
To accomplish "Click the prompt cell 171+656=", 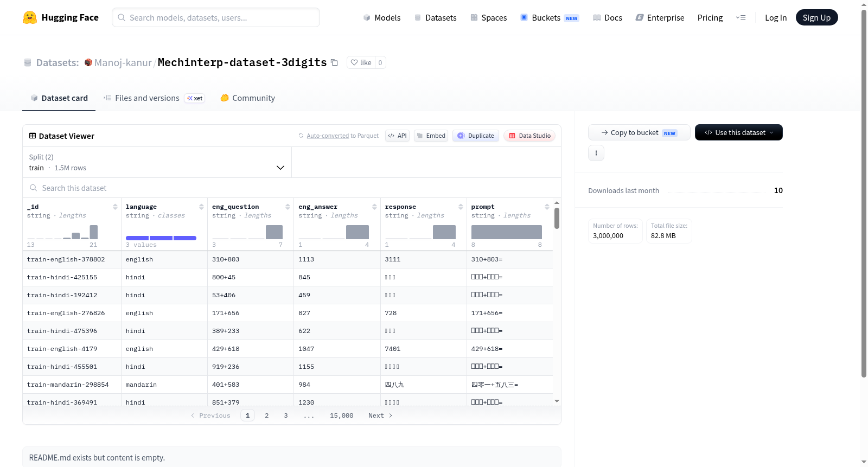I will (487, 313).
